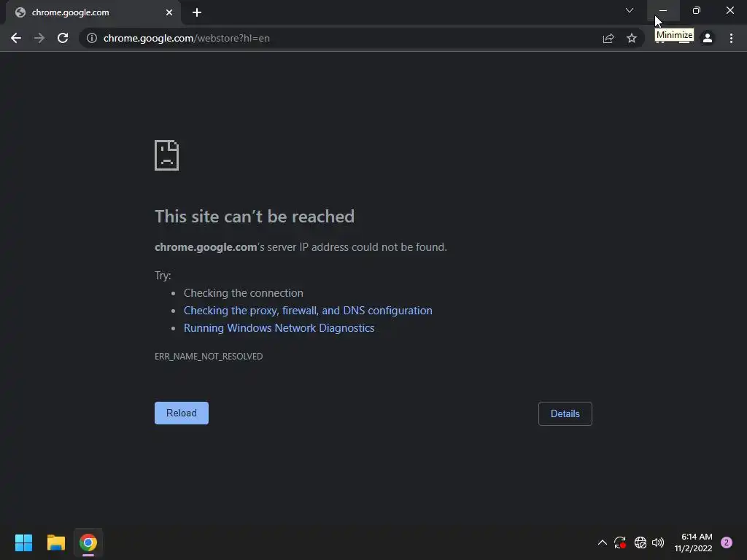Click the Chrome taskbar icon

pyautogui.click(x=88, y=542)
